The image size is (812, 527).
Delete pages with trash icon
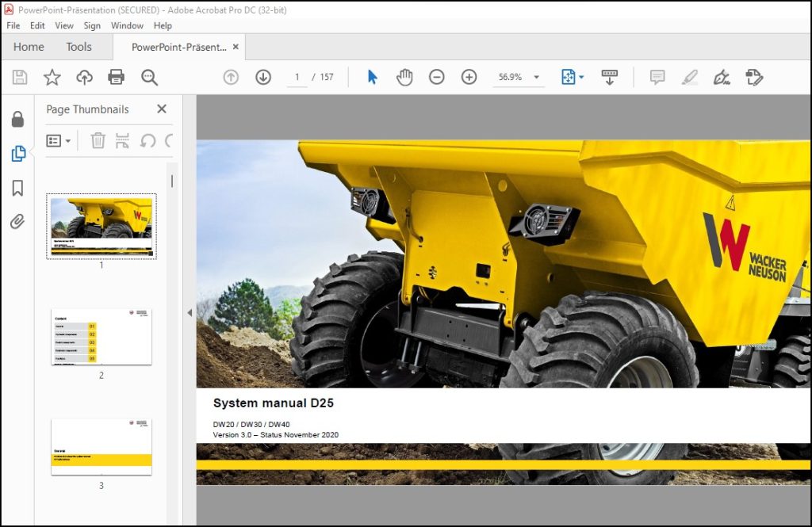tap(98, 140)
